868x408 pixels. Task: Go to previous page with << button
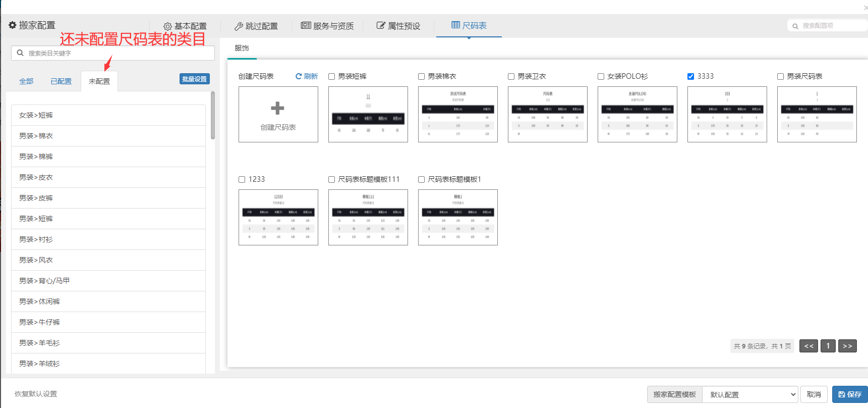click(x=808, y=346)
